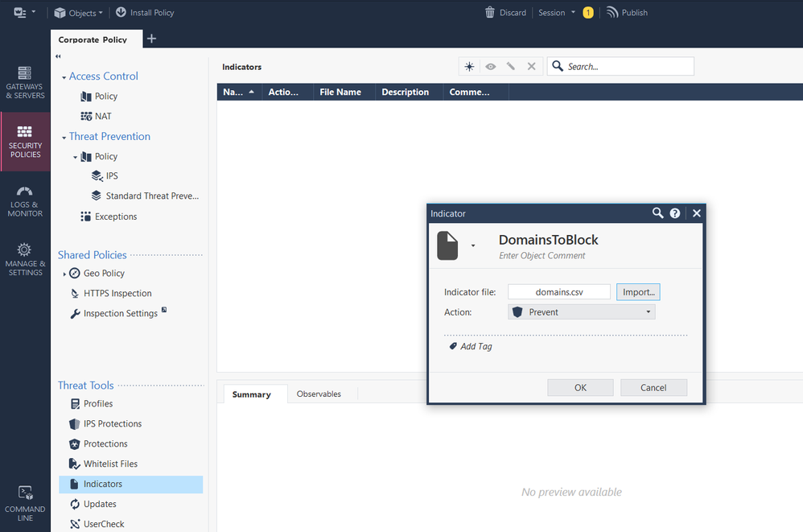Open Logs & Monitor view
Viewport: 803px width, 532px height.
tap(25, 202)
